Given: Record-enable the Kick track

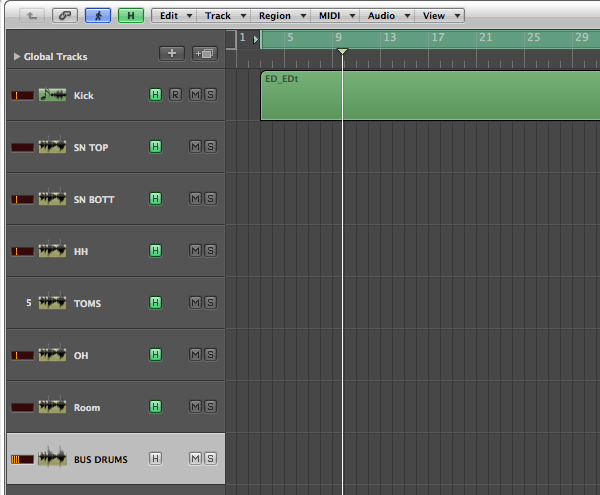Looking at the screenshot, I should (175, 94).
